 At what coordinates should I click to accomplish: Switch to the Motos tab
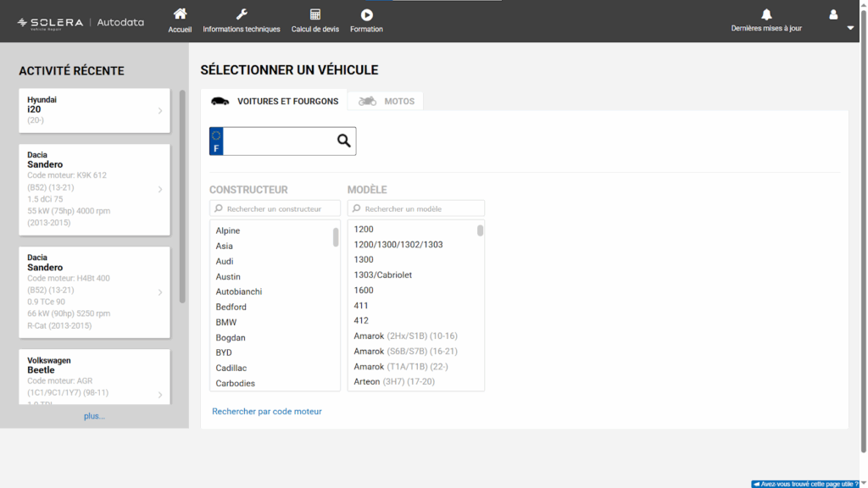[x=386, y=101]
